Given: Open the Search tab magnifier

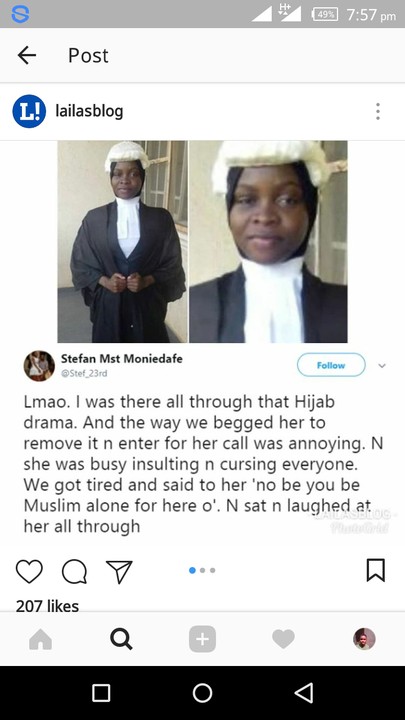Looking at the screenshot, I should coord(121,639).
